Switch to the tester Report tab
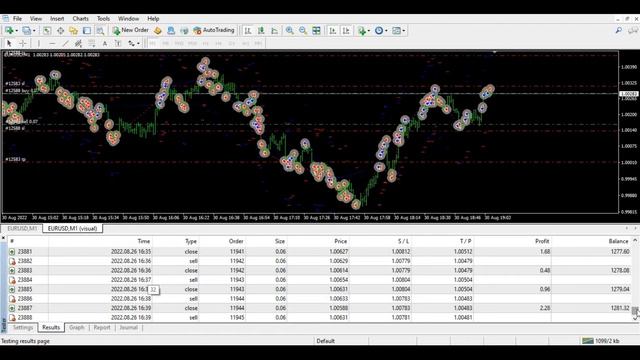The image size is (640, 360). 102,327
